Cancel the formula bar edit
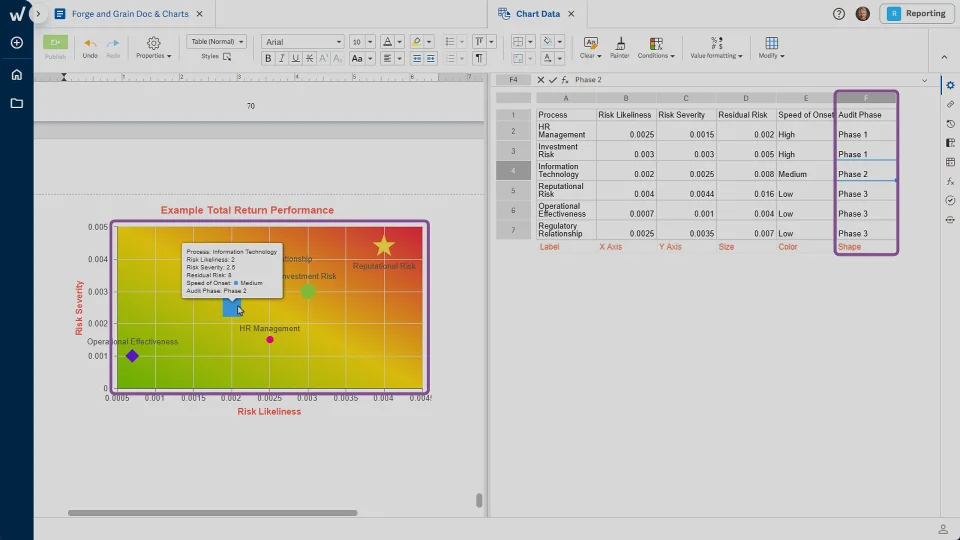 tap(541, 80)
